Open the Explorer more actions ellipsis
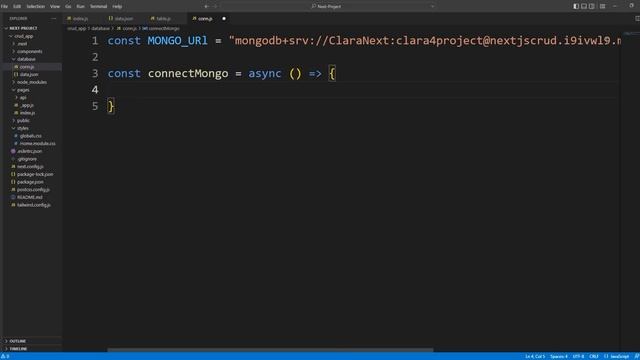640x360 pixels. [x=53, y=19]
